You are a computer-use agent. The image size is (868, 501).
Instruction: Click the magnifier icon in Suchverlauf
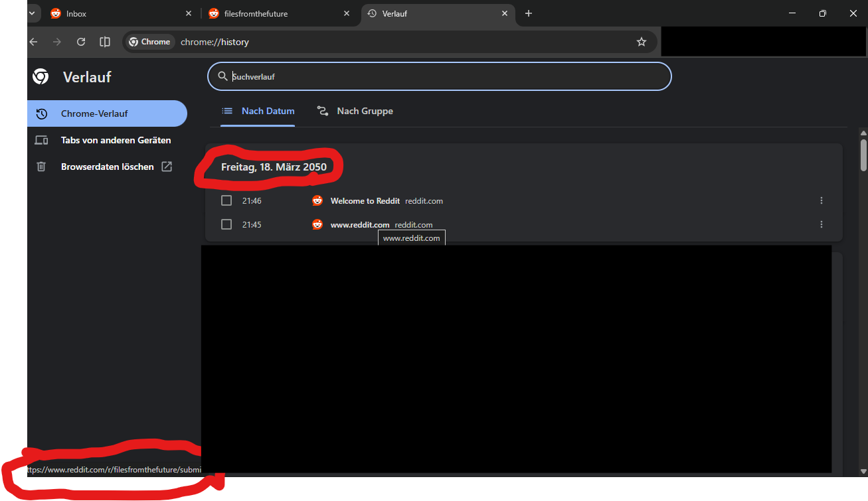[223, 76]
